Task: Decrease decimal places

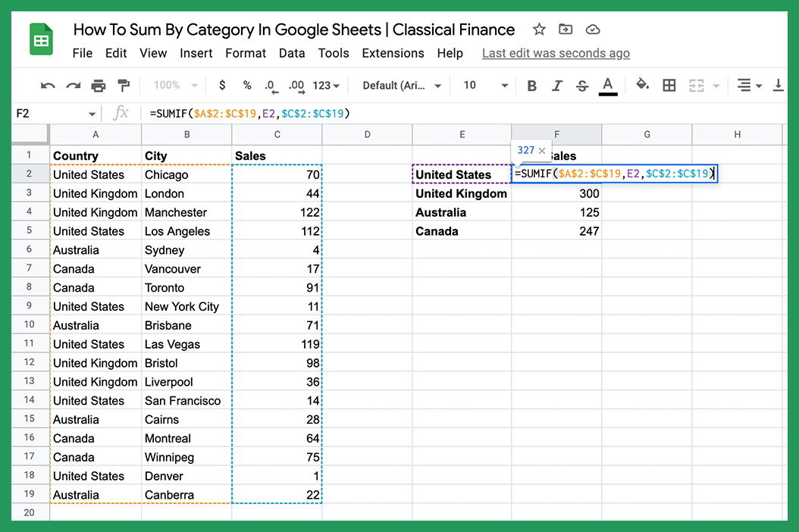Action: pyautogui.click(x=271, y=86)
